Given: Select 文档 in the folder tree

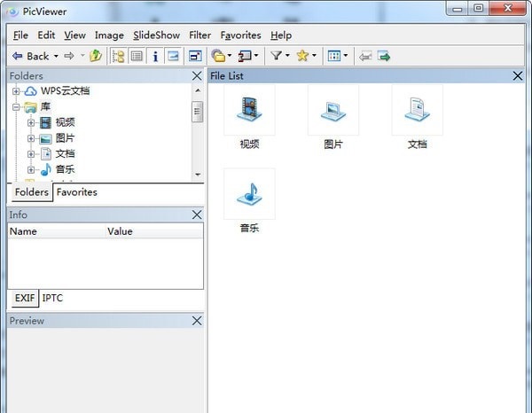Looking at the screenshot, I should click(x=65, y=153).
